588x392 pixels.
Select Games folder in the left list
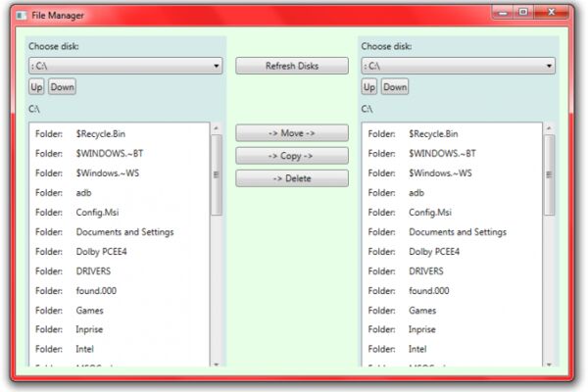pos(120,311)
